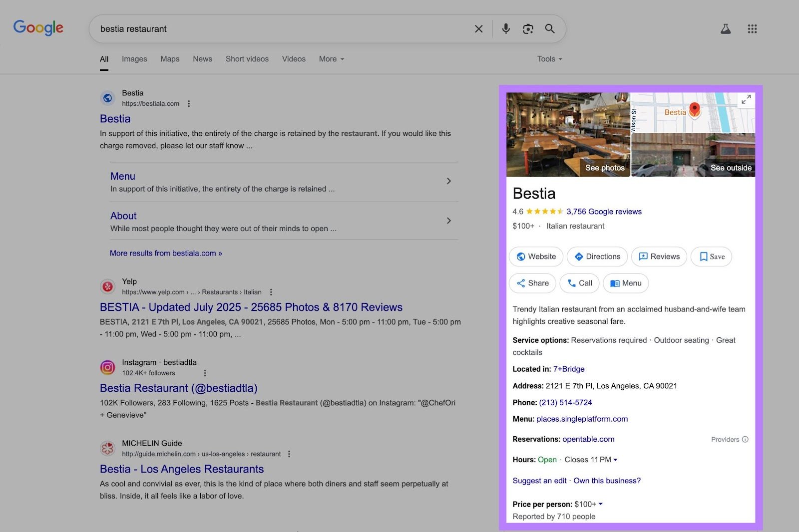Screen dimensions: 799x532
Task: Save Bestia to your places
Action: point(711,257)
